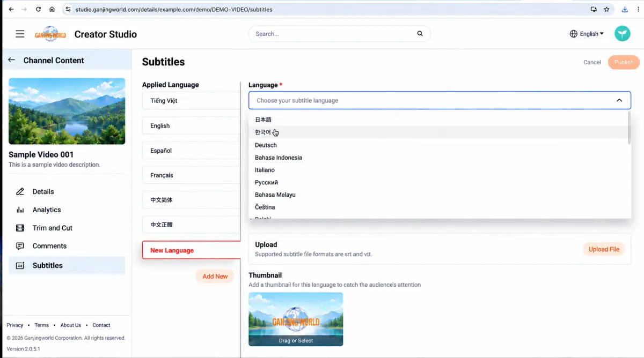
Task: Open the Français applied language
Action: (191, 175)
